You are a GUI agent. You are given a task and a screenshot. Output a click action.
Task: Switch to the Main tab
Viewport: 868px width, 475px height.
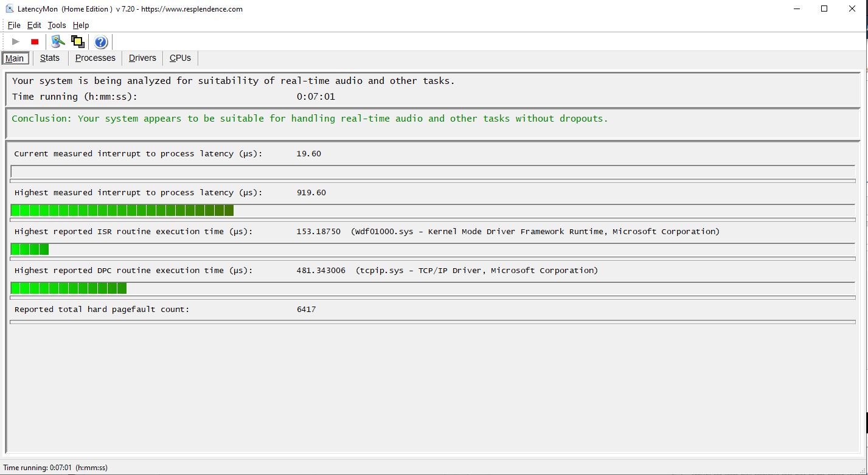(15, 58)
